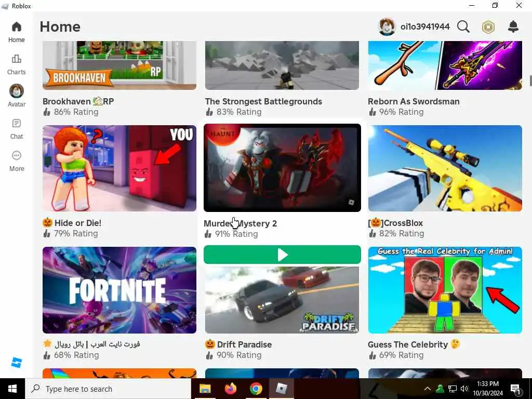Image resolution: width=532 pixels, height=399 pixels.
Task: Grab the vertical scrollbar thumb
Action: (530, 81)
